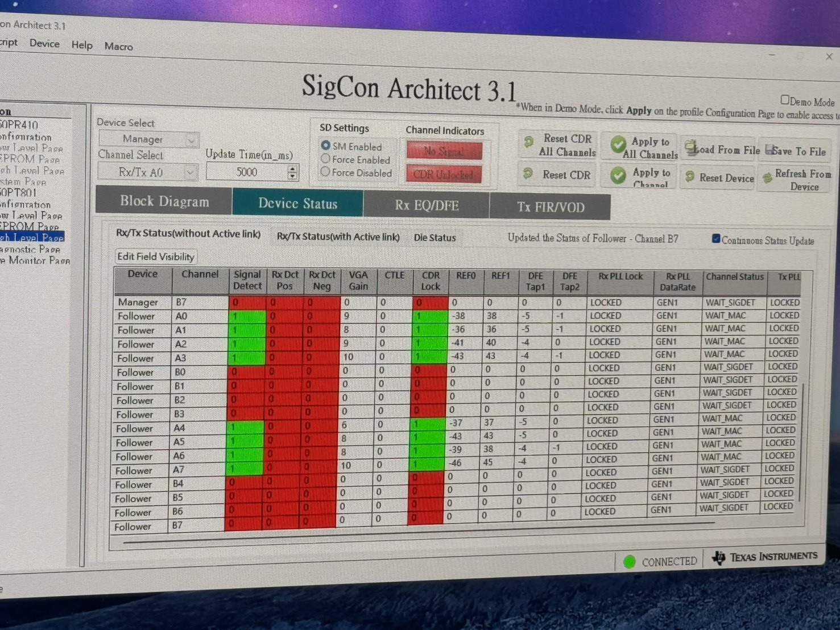The width and height of the screenshot is (840, 630).
Task: Click the green check on Apply to Channel
Action: point(618,175)
